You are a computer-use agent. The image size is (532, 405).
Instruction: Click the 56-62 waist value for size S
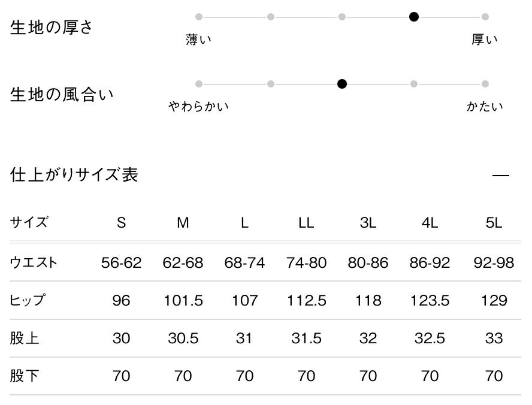(x=121, y=262)
